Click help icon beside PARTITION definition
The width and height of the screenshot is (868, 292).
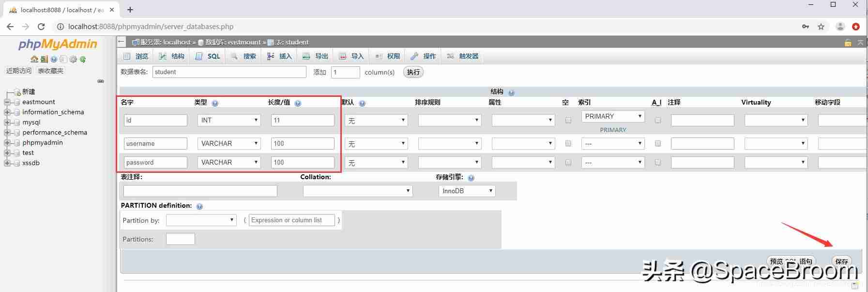click(199, 206)
